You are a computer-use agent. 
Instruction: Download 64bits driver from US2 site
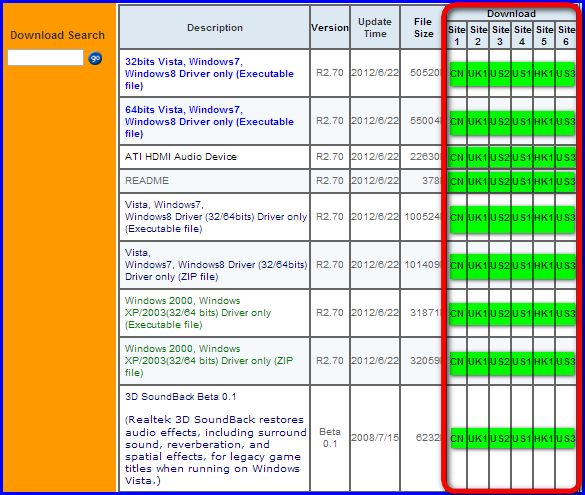click(500, 122)
